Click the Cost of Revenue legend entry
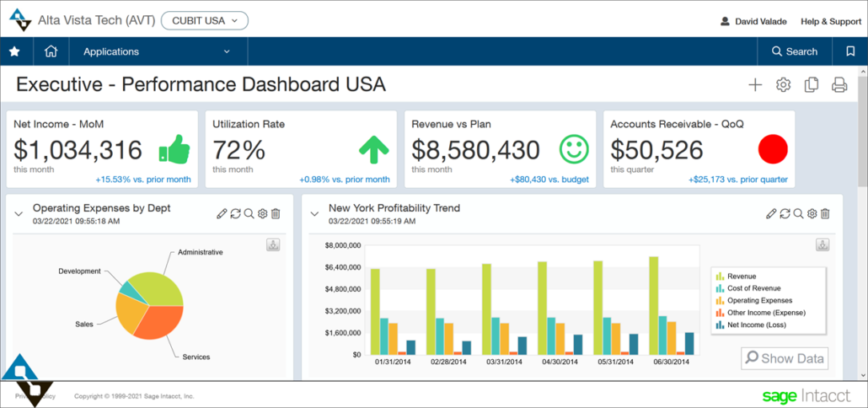Viewport: 868px width, 408px height. [x=748, y=287]
